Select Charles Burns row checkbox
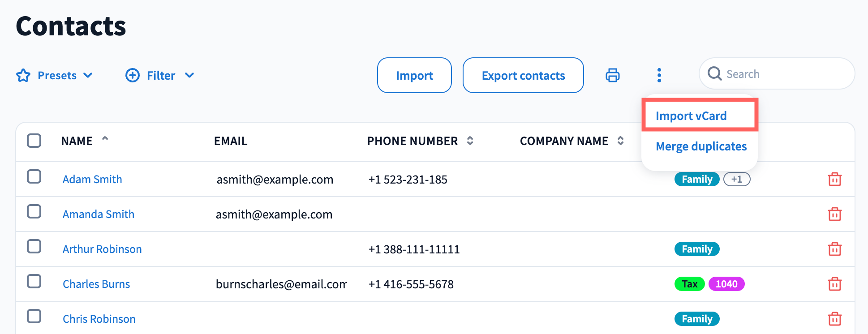 (34, 281)
